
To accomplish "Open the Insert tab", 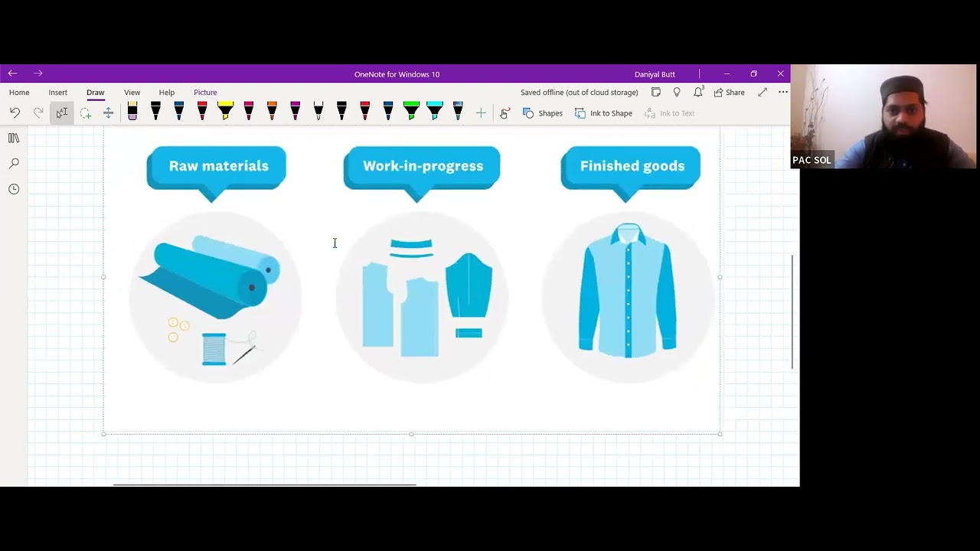I will [x=58, y=93].
